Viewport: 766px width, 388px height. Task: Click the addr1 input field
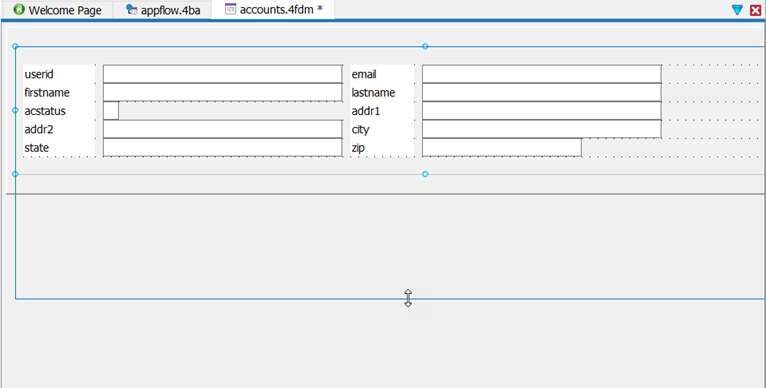click(x=542, y=111)
